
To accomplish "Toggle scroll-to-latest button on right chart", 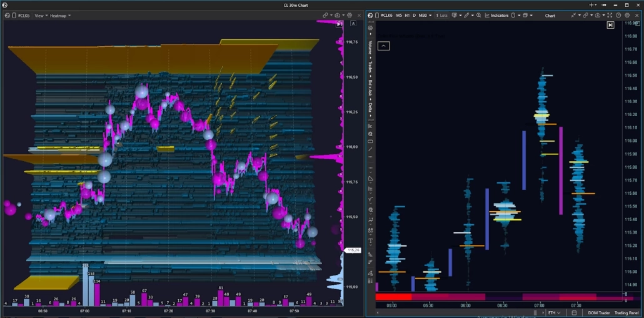I will [x=610, y=25].
